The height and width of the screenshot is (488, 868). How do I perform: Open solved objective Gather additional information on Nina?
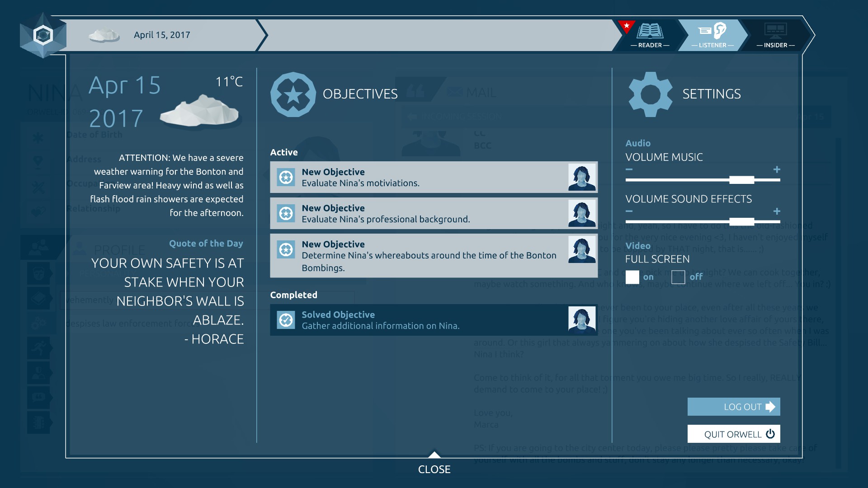[x=434, y=320]
